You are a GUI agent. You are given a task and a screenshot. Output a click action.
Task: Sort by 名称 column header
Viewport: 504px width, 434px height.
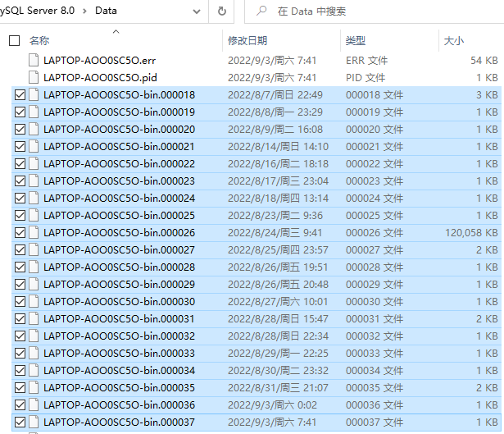coord(39,41)
